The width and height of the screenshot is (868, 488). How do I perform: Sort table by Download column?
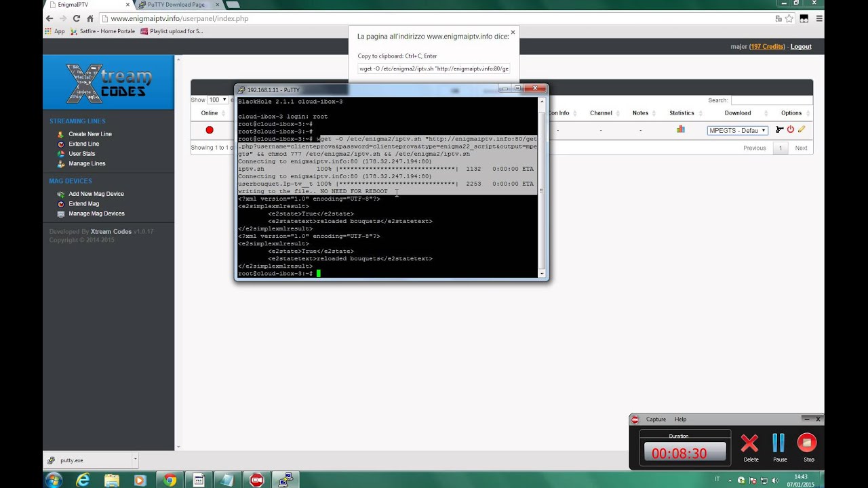(738, 113)
